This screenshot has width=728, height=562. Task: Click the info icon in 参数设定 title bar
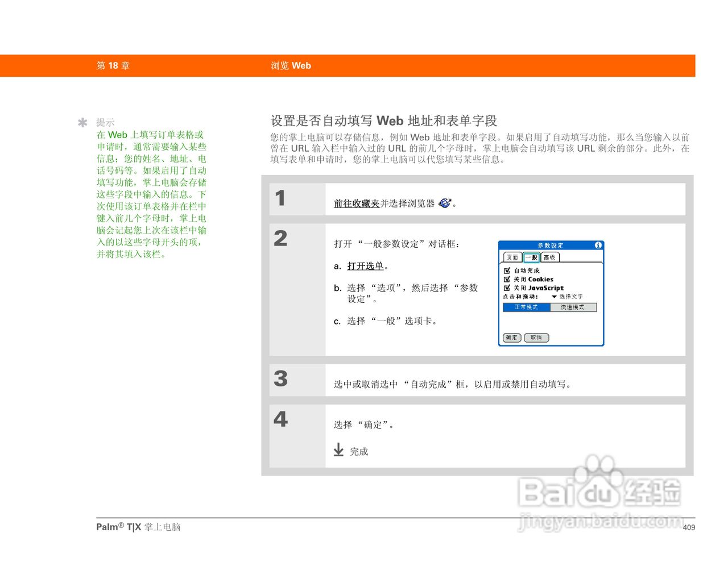[598, 245]
